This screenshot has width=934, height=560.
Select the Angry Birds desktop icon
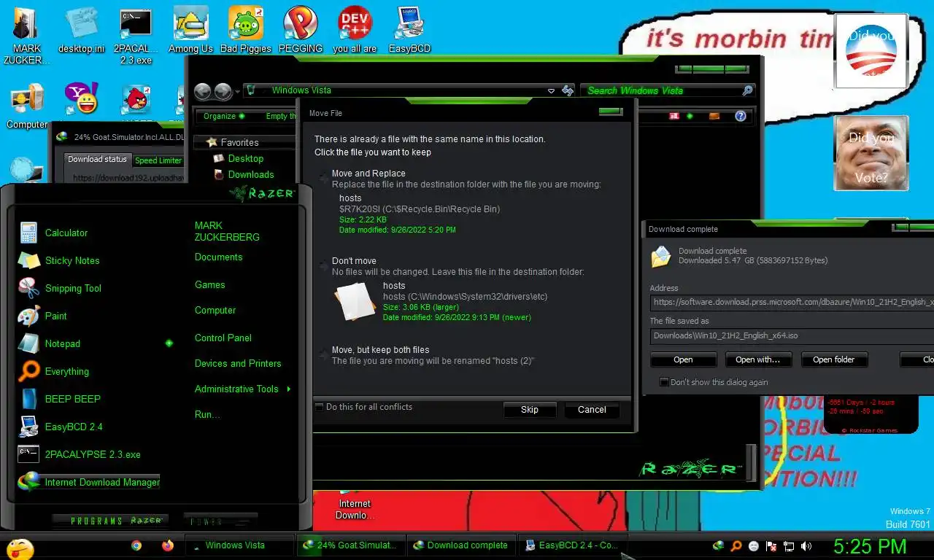point(136,100)
